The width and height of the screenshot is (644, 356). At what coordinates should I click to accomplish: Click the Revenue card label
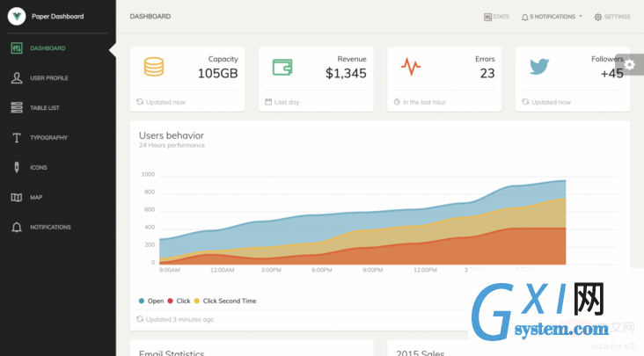pyautogui.click(x=352, y=59)
